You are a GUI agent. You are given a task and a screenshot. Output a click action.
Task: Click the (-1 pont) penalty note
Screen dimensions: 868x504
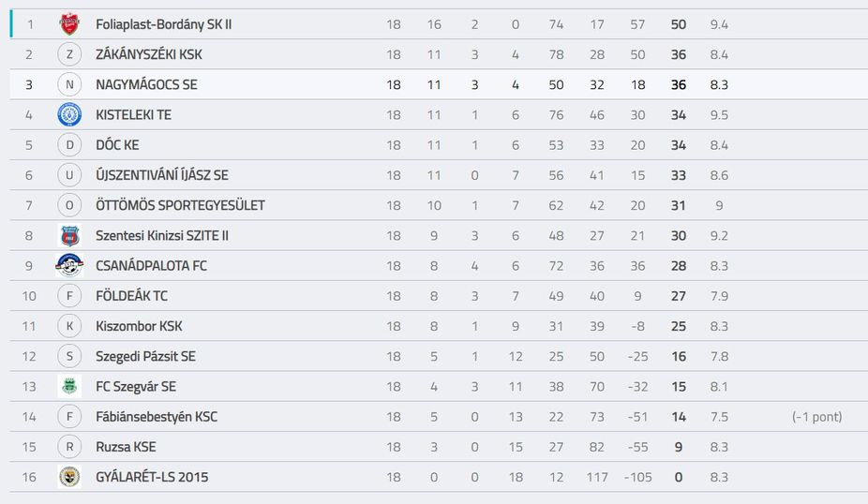coord(816,417)
